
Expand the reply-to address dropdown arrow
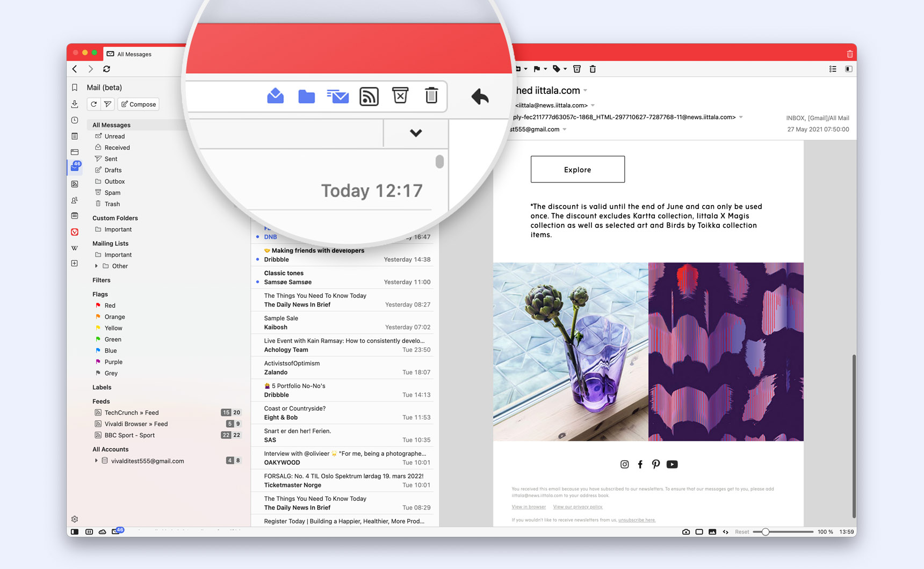coord(741,117)
